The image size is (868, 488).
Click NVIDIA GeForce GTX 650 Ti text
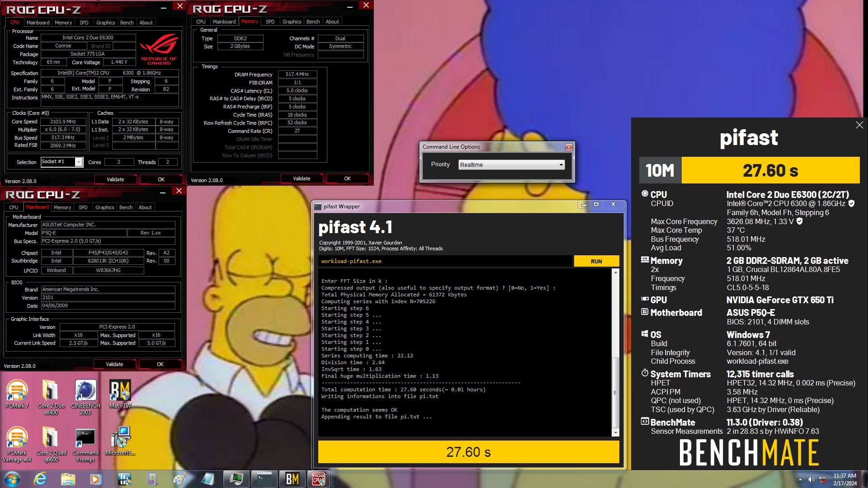click(780, 300)
